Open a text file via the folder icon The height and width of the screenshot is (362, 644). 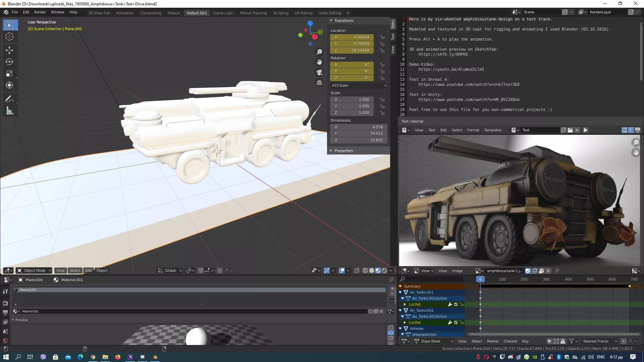click(x=570, y=130)
